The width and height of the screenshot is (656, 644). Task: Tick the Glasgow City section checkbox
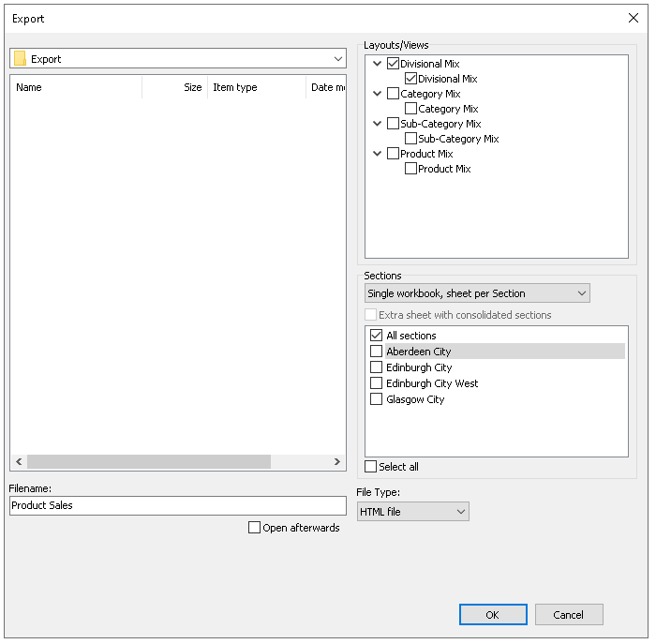click(376, 399)
